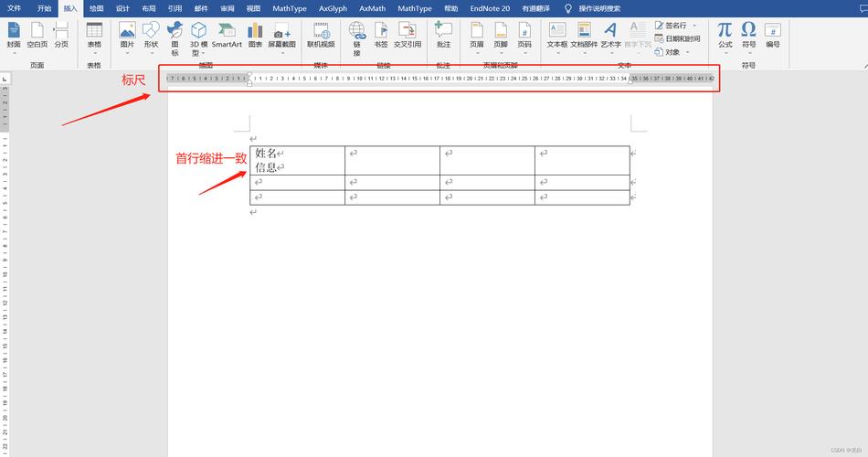This screenshot has height=457, width=868.
Task: Insert a chart (图表)
Action: 255,35
